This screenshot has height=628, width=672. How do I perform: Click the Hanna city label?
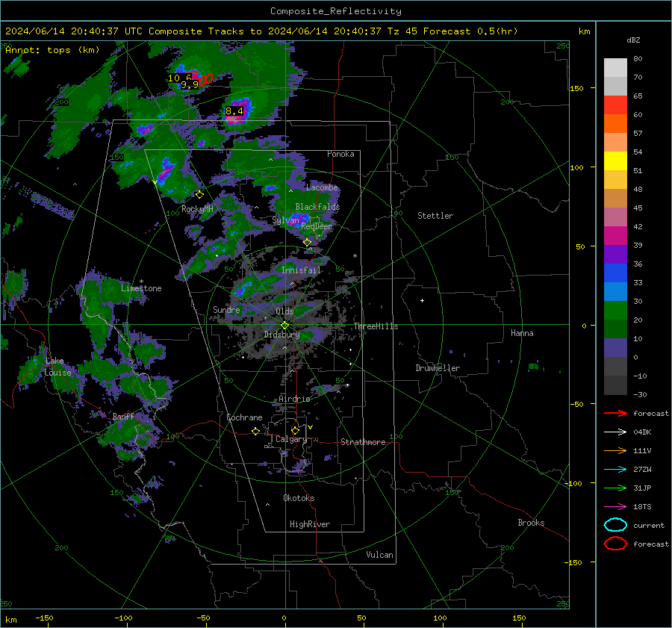point(522,333)
